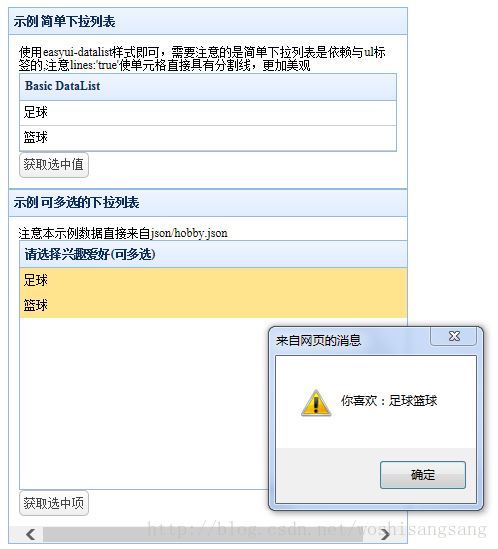Click the 确定 button in the dialog
The image size is (498, 549).
coord(423,475)
